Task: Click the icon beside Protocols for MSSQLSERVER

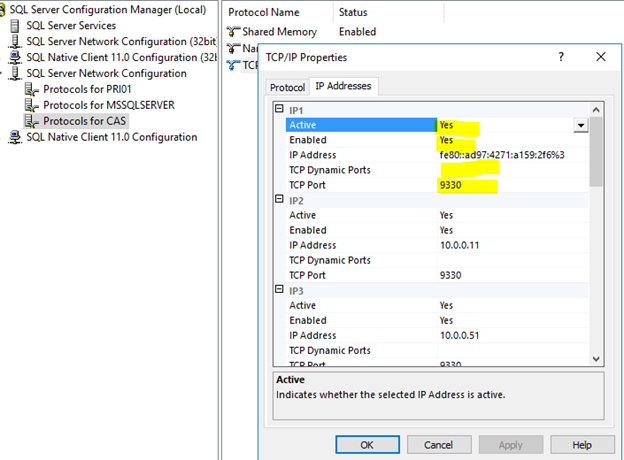Action: tap(32, 105)
